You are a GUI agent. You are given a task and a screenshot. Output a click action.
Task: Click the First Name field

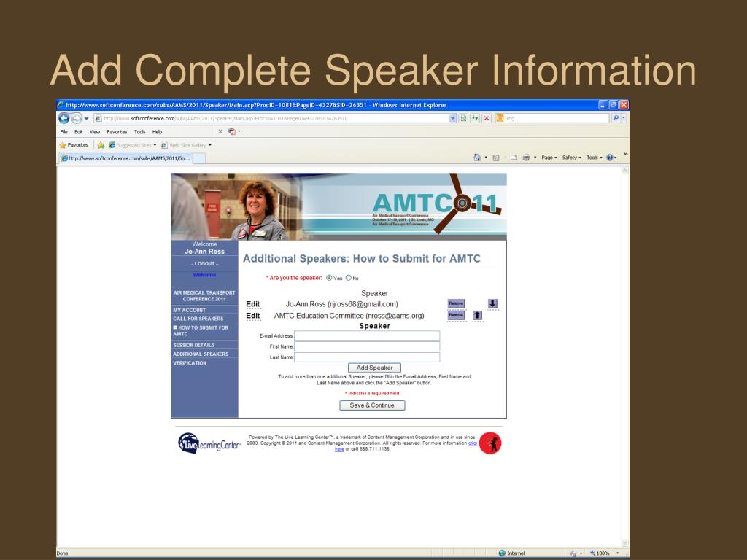click(367, 346)
